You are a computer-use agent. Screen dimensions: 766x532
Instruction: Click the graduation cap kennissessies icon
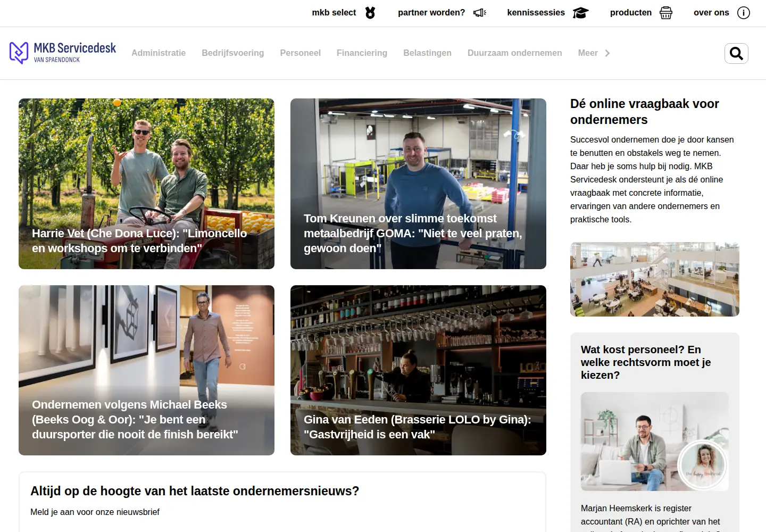click(580, 13)
